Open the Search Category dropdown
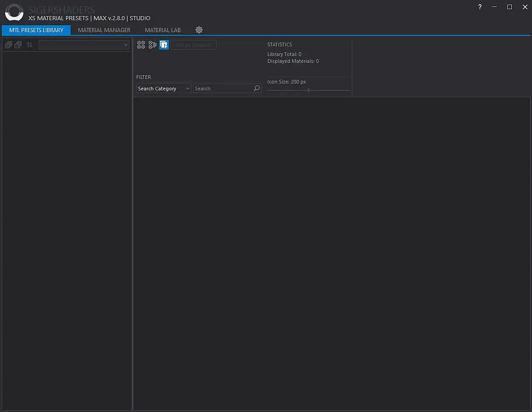 pyautogui.click(x=163, y=89)
